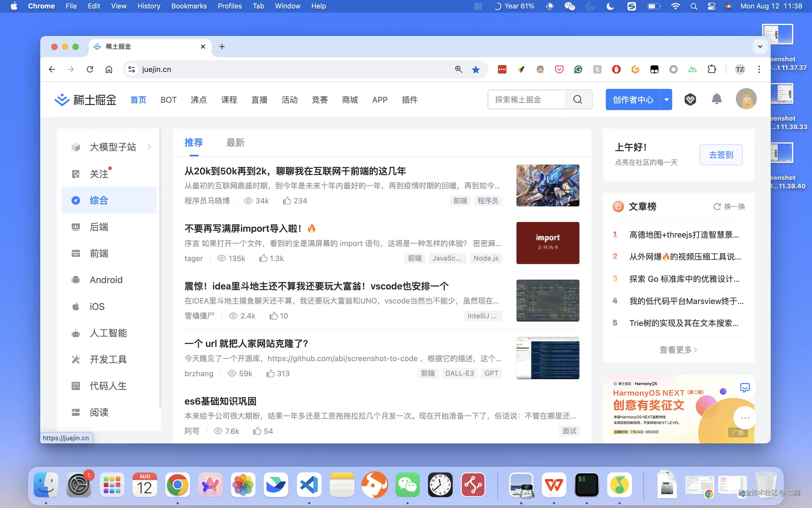The width and height of the screenshot is (812, 508).
Task: Click the 稀土掘金 logo in site header
Action: (x=85, y=100)
